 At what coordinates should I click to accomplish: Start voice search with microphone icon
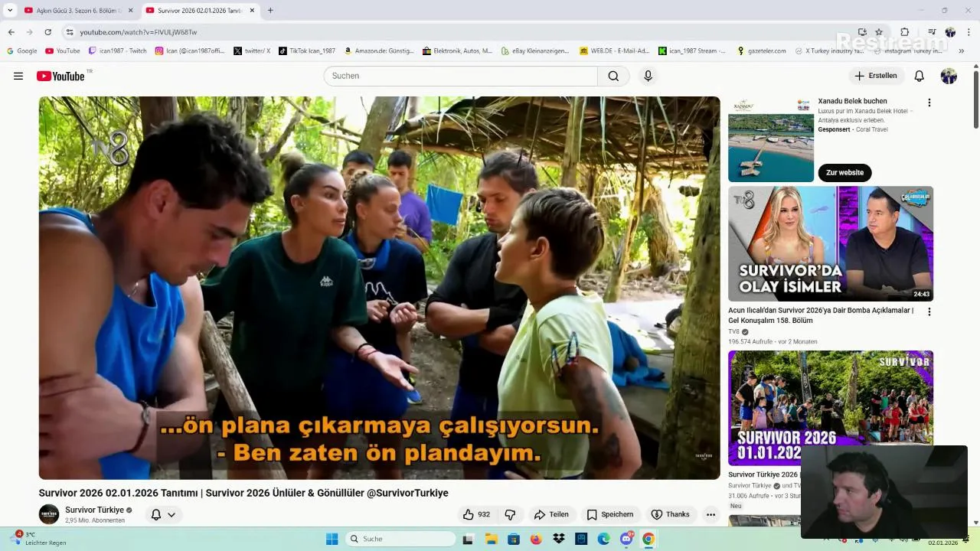(648, 76)
